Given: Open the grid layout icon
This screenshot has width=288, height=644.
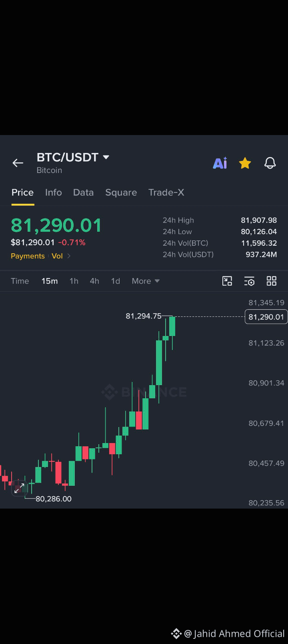Looking at the screenshot, I should pyautogui.click(x=272, y=281).
